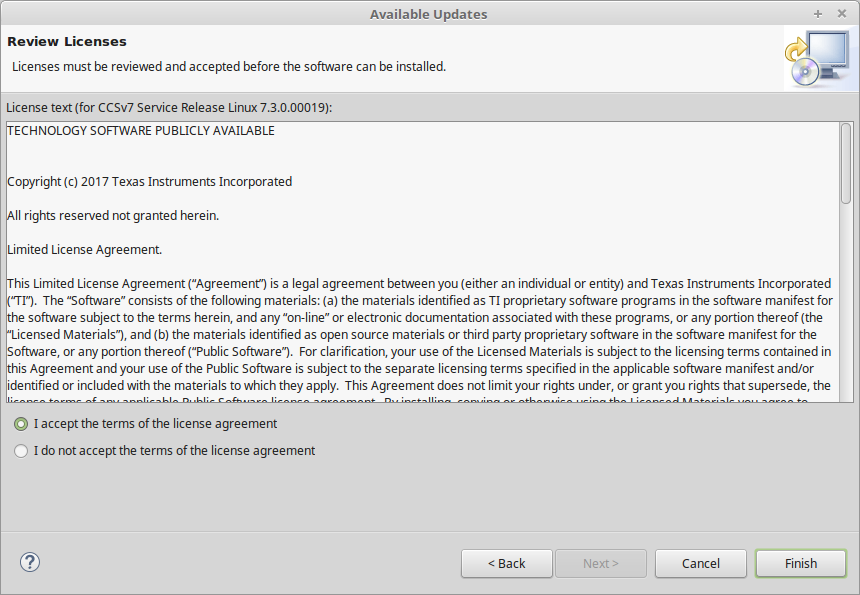Cancel the update installation
The width and height of the screenshot is (860, 595).
point(700,563)
